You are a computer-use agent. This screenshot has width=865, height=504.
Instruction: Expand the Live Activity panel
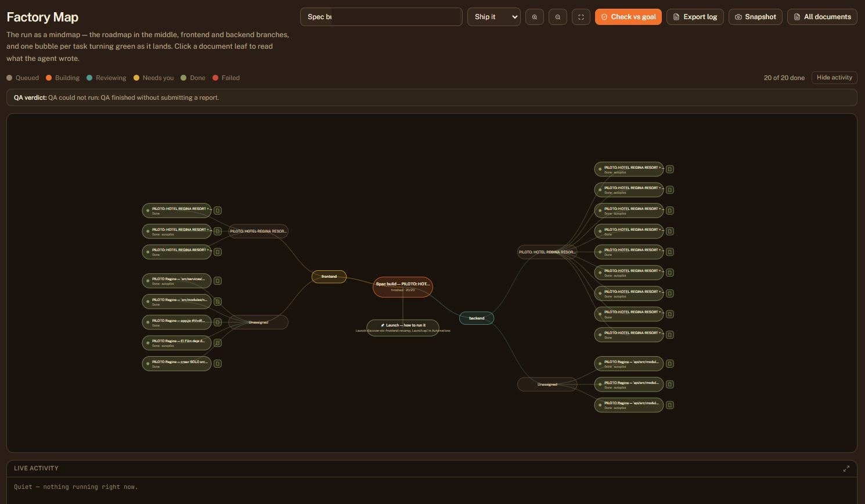point(846,469)
